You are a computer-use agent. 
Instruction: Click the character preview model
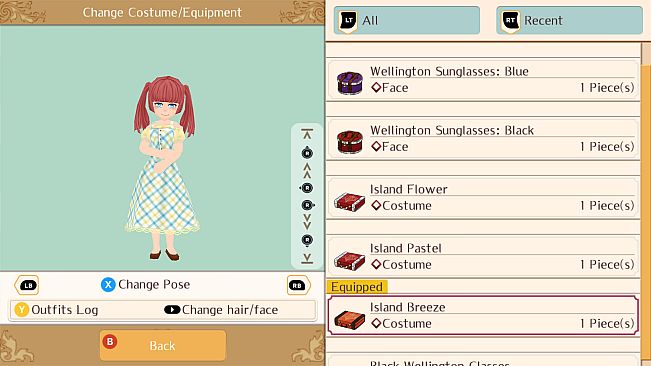(x=163, y=168)
